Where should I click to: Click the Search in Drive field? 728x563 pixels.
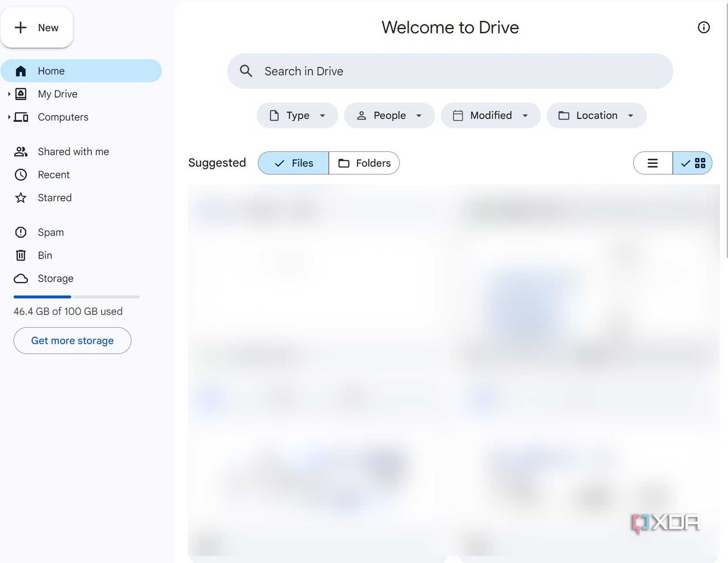[450, 71]
